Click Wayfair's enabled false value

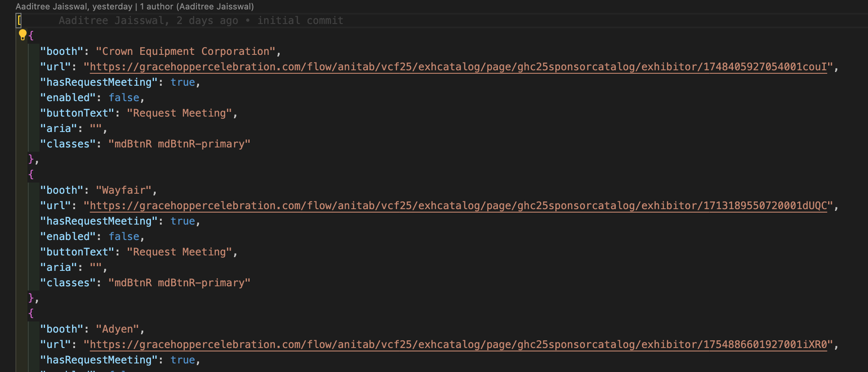[124, 237]
